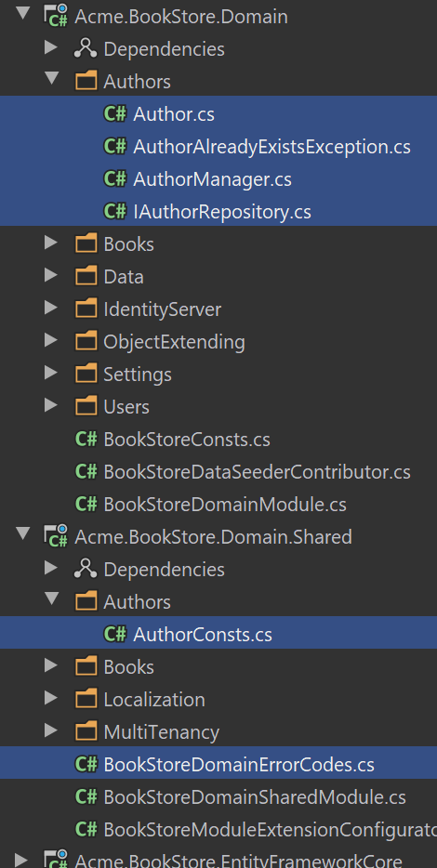The image size is (437, 868).
Task: Expand the Localization folder arrow
Action: tap(51, 698)
